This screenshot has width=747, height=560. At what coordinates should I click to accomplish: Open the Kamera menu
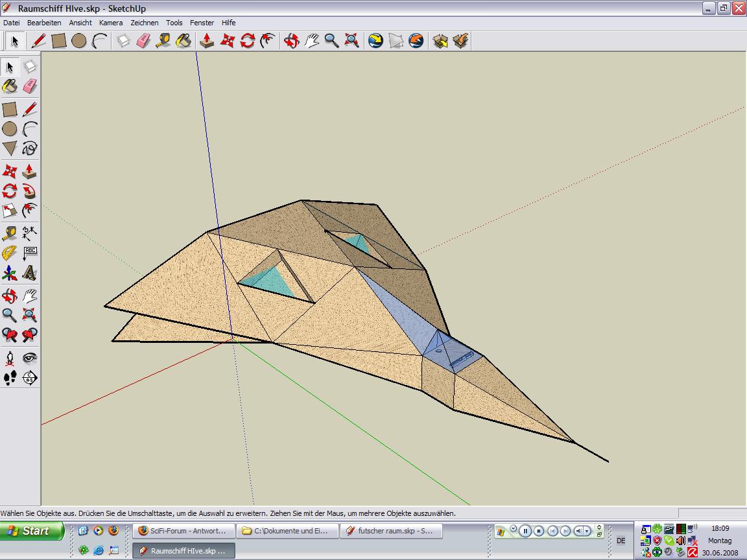click(111, 23)
